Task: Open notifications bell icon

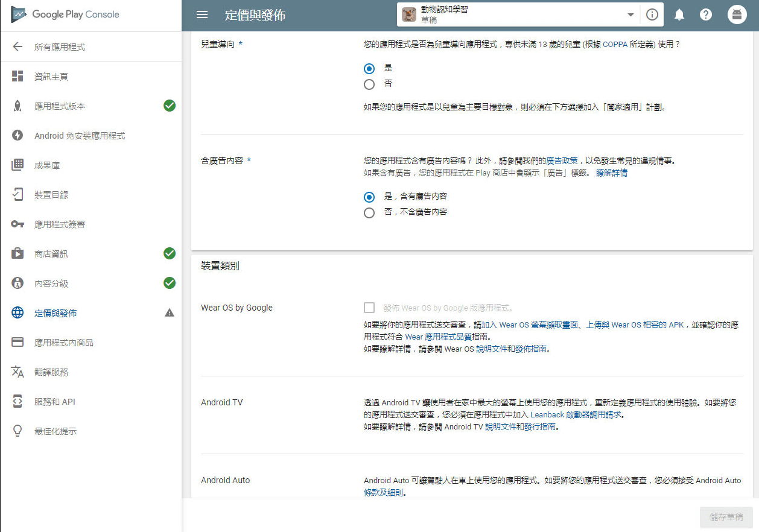Action: [679, 15]
